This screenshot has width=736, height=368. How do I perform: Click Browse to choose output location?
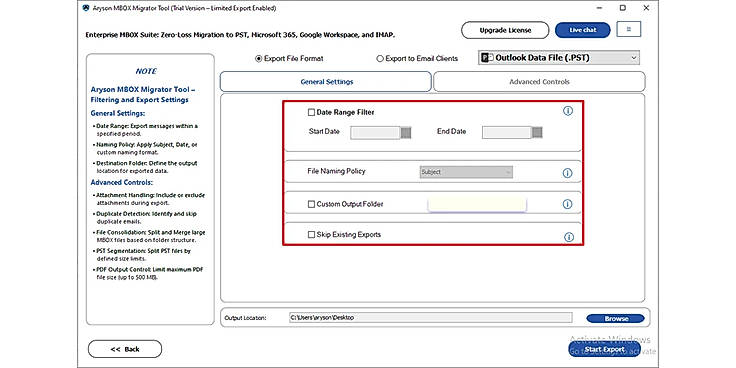[x=616, y=319]
